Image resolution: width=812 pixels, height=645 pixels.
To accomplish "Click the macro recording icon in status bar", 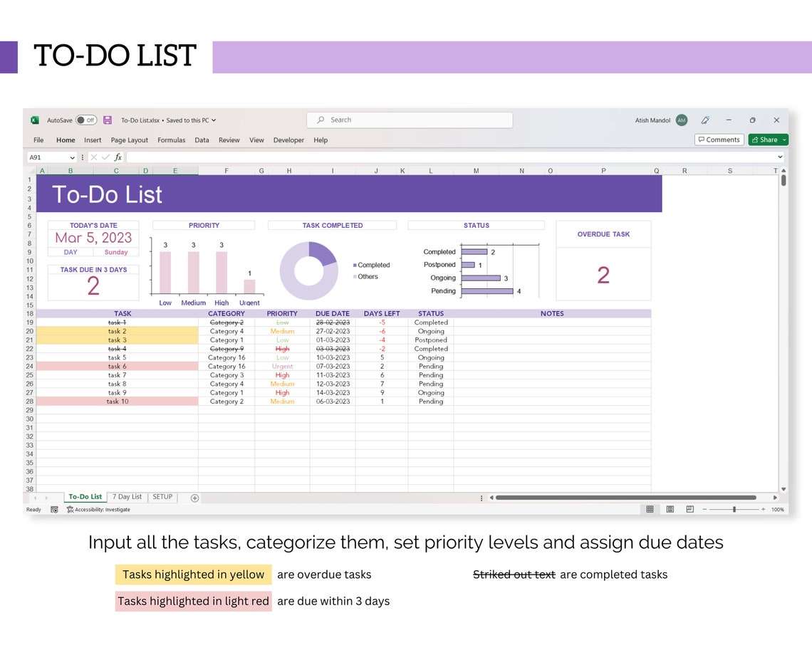I will point(54,509).
